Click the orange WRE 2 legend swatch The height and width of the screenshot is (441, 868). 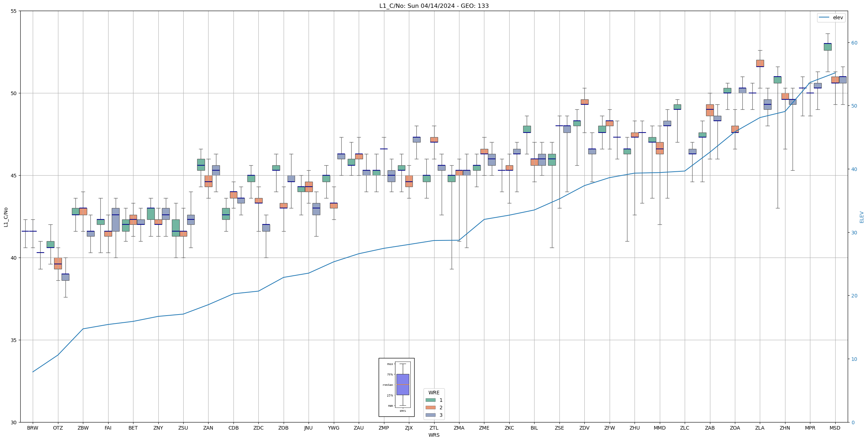(x=430, y=408)
